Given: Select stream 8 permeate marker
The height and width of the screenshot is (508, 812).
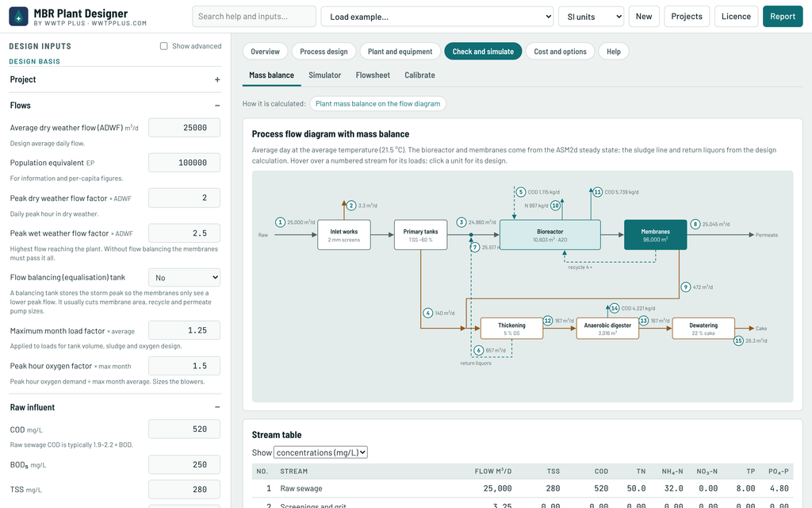Looking at the screenshot, I should point(695,225).
